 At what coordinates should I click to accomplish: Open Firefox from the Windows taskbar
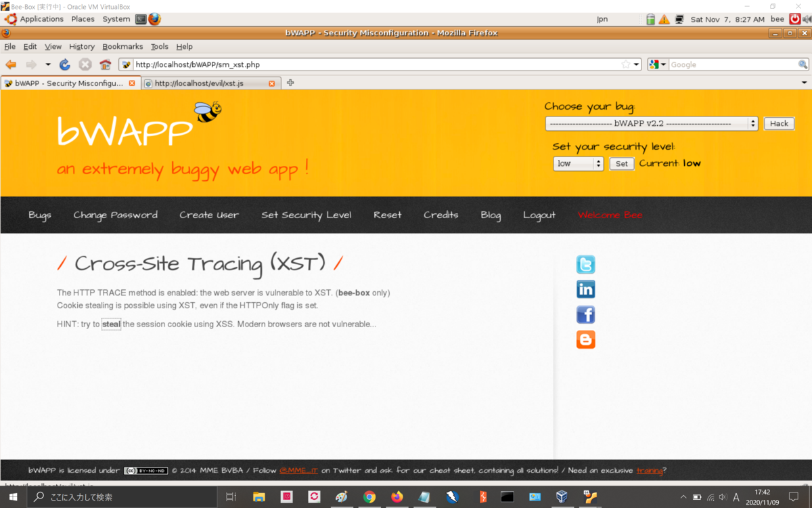[397, 496]
